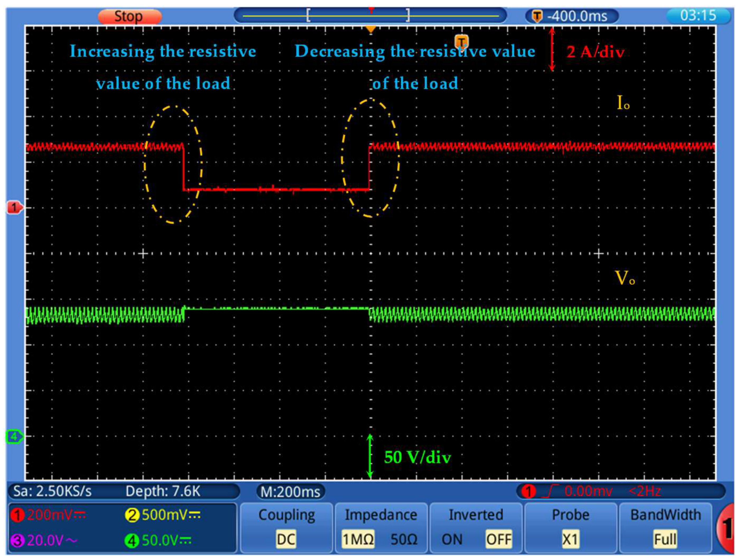Click the orange T trigger level icon

tap(461, 42)
